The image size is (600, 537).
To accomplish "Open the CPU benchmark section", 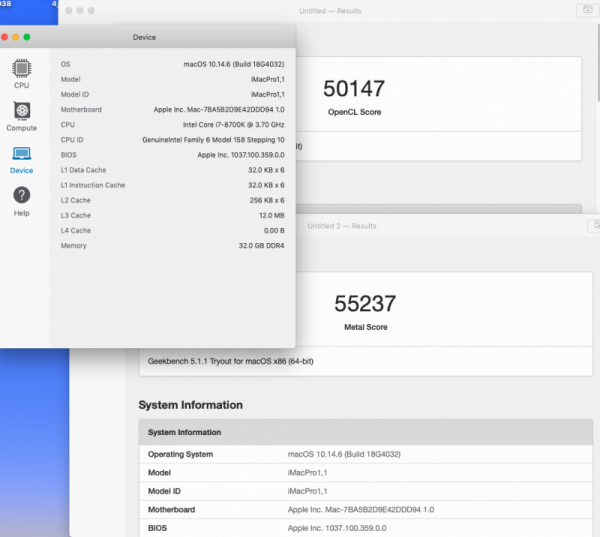I will pyautogui.click(x=21, y=73).
